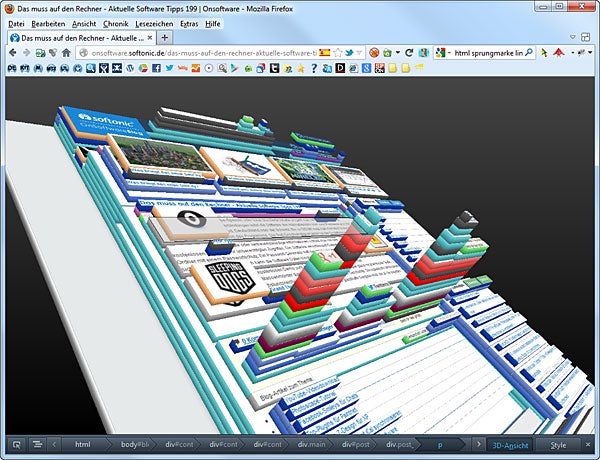
Task: Open the Twitter bookmark icon
Action: click(169, 69)
